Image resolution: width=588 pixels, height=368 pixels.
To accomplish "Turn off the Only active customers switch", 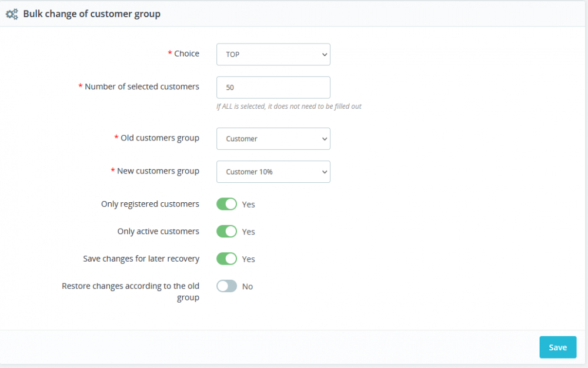I will (227, 231).
